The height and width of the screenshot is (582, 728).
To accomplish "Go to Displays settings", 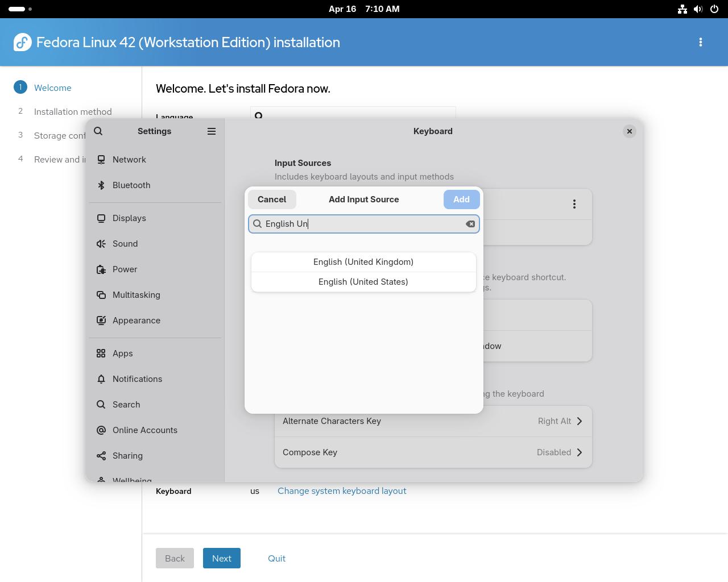I will coord(155,218).
